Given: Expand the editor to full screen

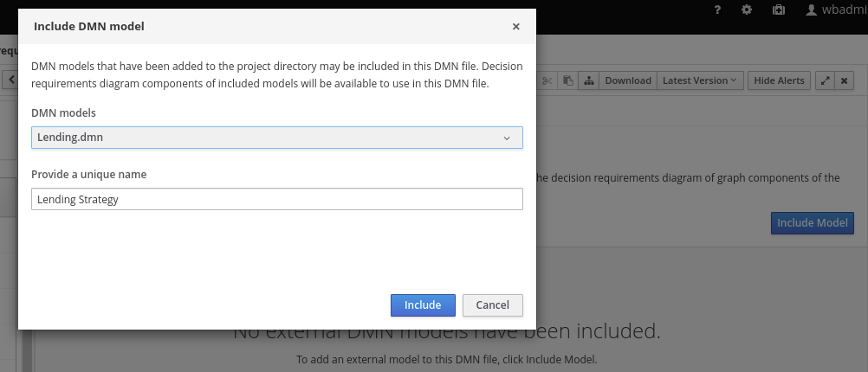Looking at the screenshot, I should pos(825,80).
